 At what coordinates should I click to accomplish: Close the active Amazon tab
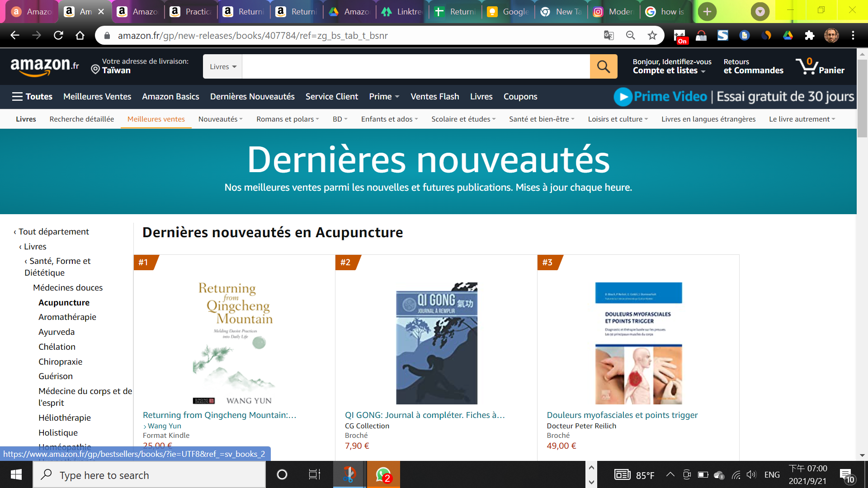click(101, 12)
